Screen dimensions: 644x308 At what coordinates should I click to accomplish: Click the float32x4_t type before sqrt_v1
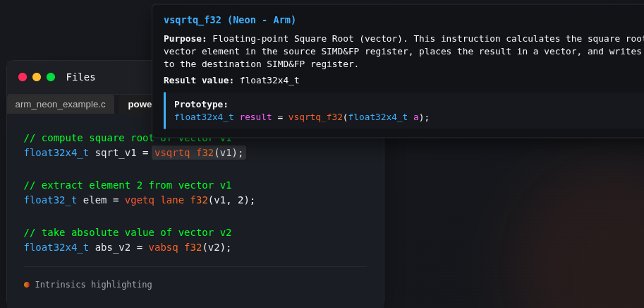[56, 153]
